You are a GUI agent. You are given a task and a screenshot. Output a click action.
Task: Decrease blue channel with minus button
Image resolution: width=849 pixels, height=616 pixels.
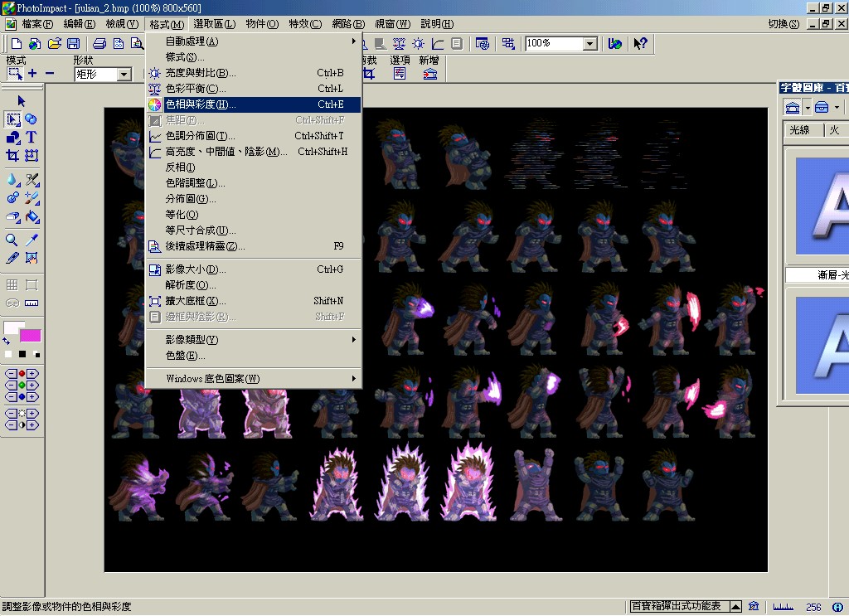pos(10,397)
